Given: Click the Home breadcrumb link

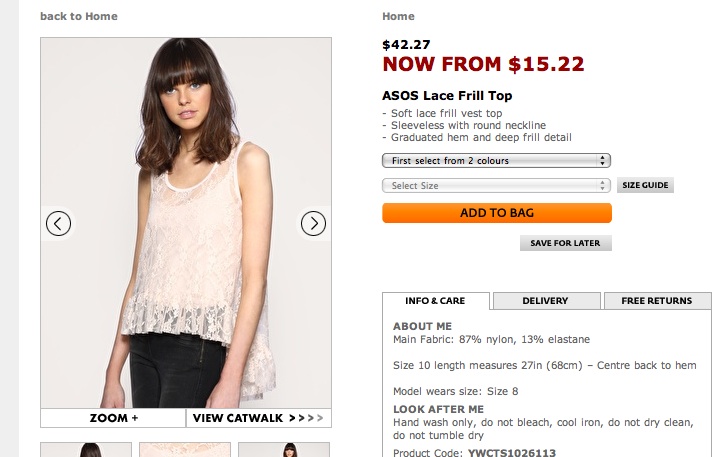Looking at the screenshot, I should [398, 16].
